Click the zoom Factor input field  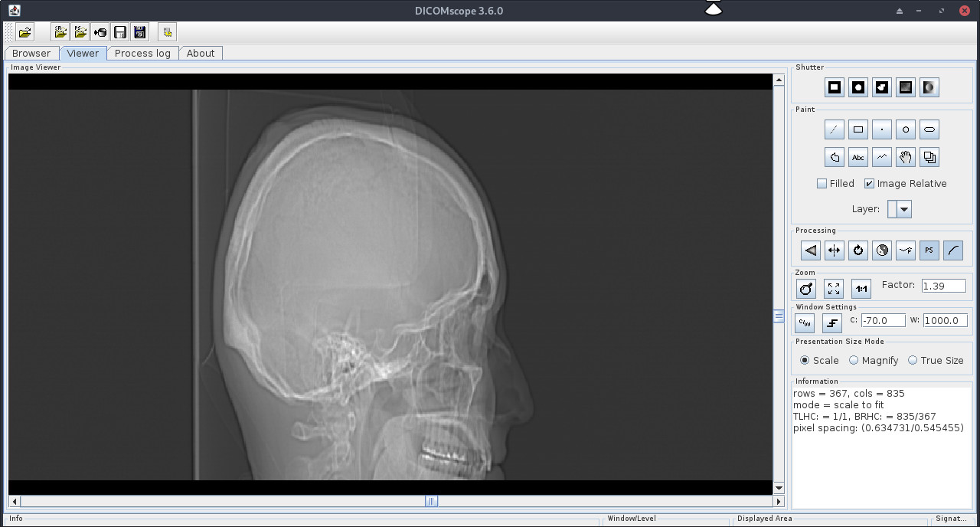point(943,286)
